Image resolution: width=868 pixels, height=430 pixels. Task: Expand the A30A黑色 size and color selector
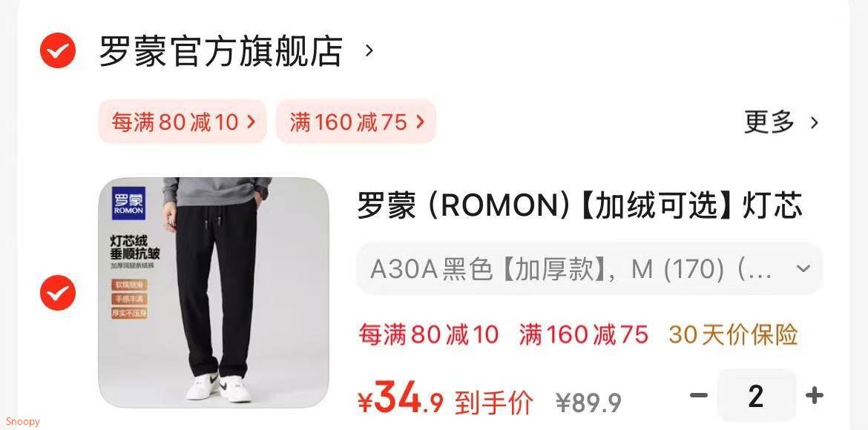point(590,269)
